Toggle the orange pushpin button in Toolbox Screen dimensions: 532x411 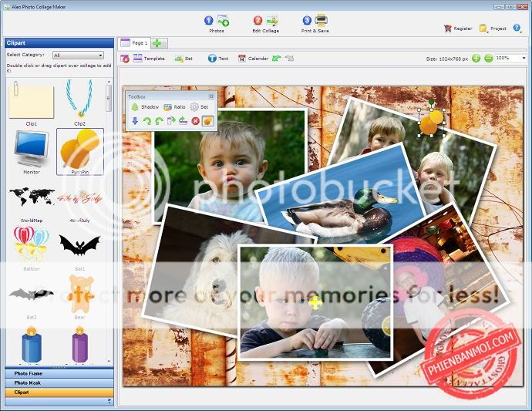[x=208, y=121]
